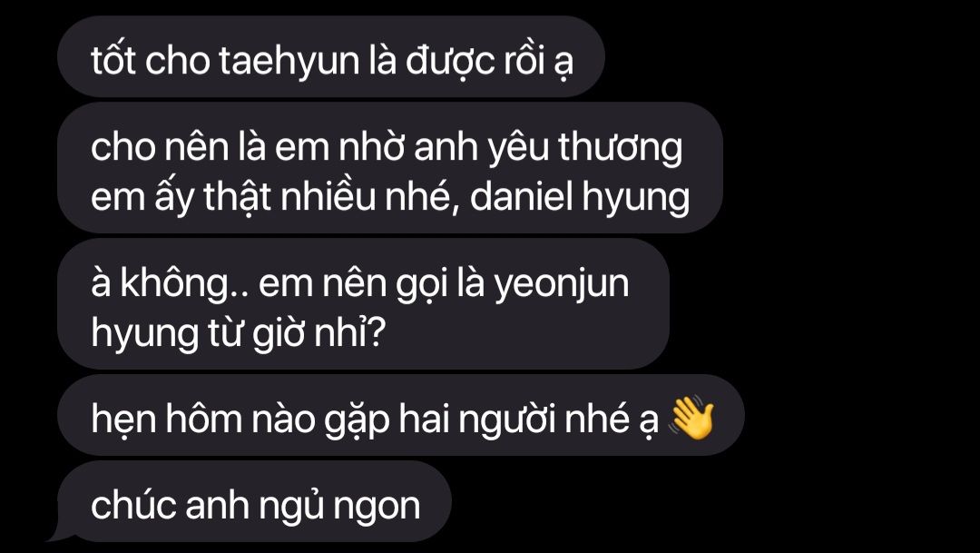Click the line 'hyung từ giờ nhỉ?'

tap(238, 333)
